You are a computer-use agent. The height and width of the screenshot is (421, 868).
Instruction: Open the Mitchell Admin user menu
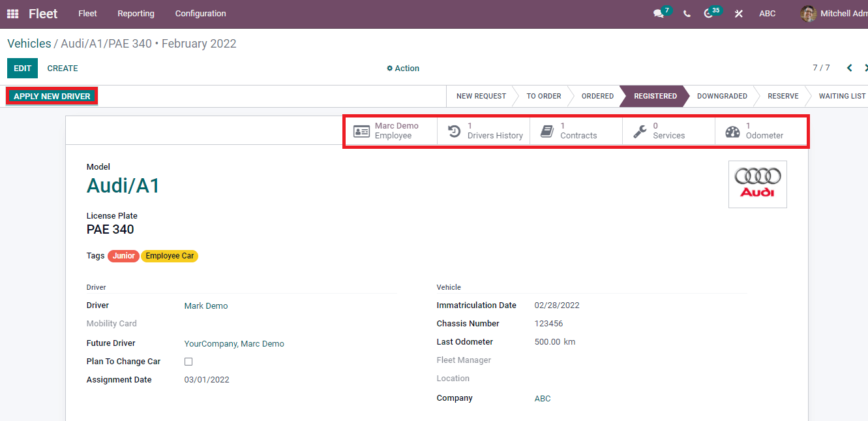pyautogui.click(x=835, y=14)
